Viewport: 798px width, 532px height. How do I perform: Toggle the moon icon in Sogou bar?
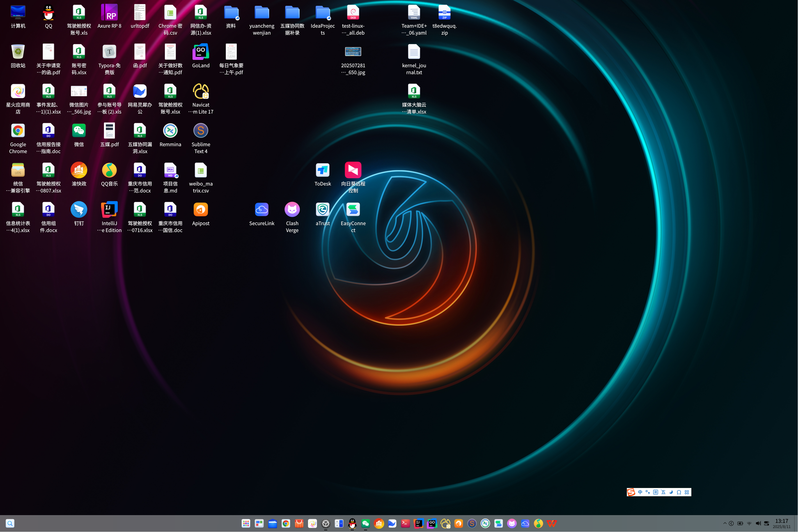[671, 492]
